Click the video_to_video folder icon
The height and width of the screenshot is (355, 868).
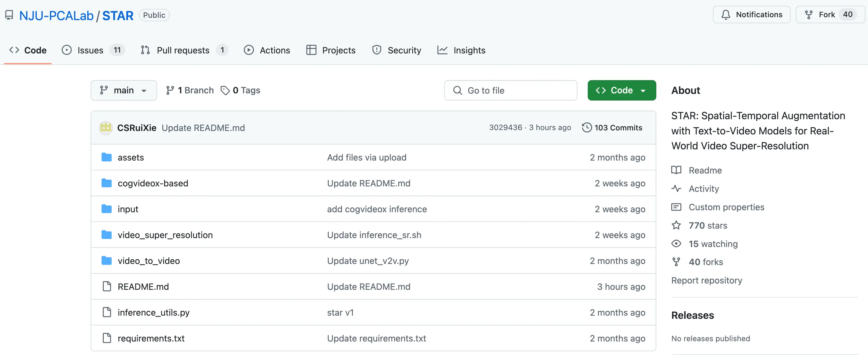106,261
